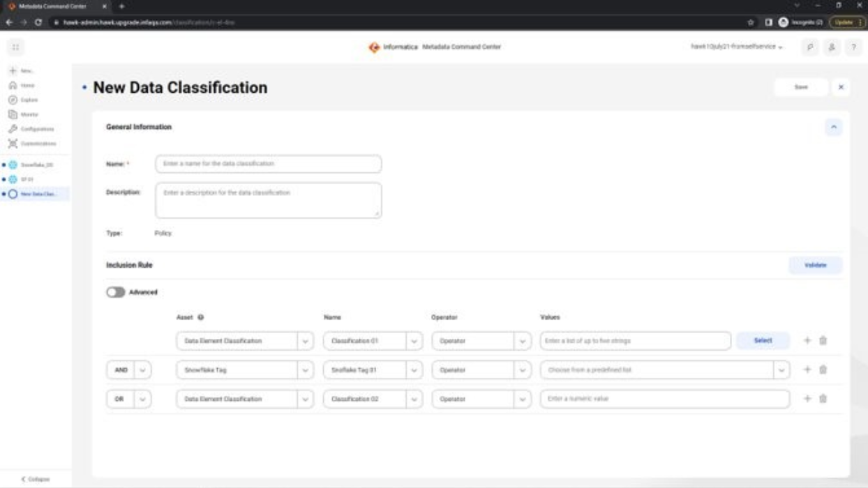Click the Name input field
The width and height of the screenshot is (868, 488).
click(x=268, y=164)
